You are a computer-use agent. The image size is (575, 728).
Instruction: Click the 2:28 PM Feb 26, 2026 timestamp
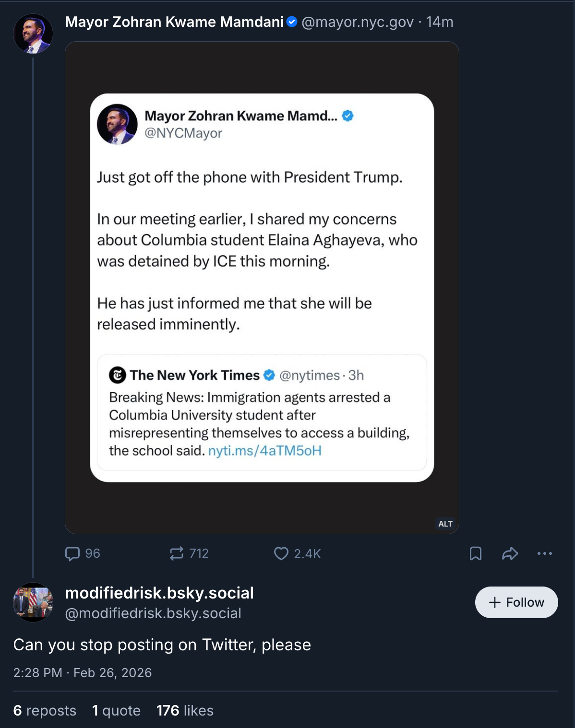pos(83,673)
